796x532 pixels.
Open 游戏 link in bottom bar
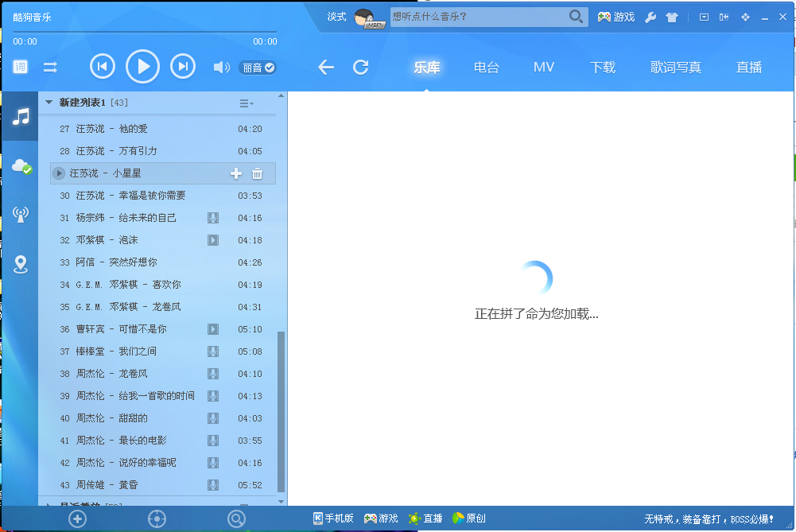381,518
